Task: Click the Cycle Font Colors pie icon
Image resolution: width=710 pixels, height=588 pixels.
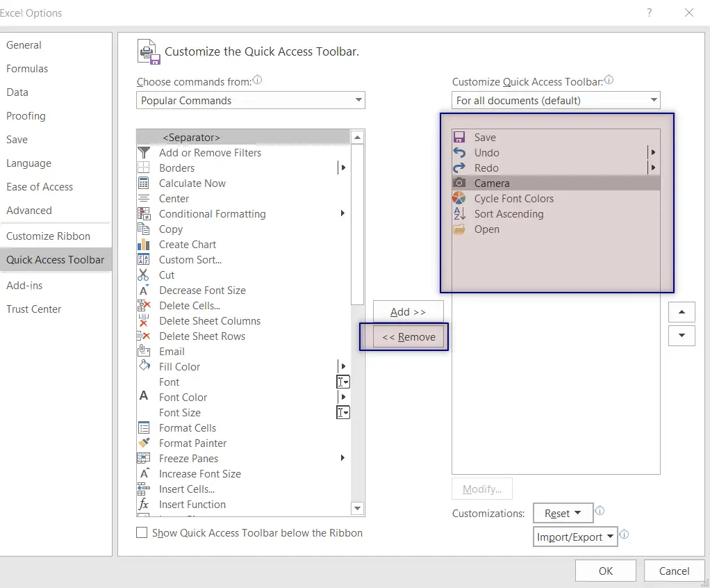Action: pos(459,198)
